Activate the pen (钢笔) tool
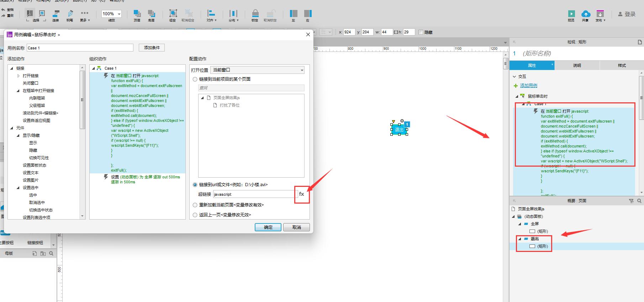 coord(70,14)
